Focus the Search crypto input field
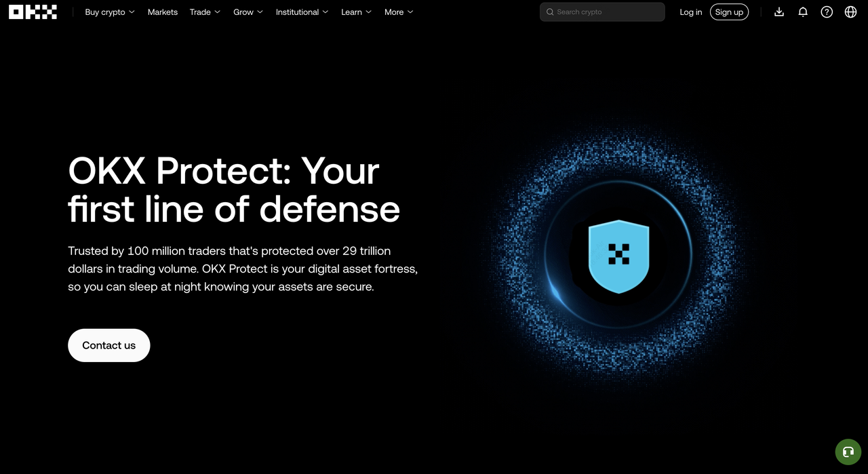Screen dimensions: 868x474 607,12
